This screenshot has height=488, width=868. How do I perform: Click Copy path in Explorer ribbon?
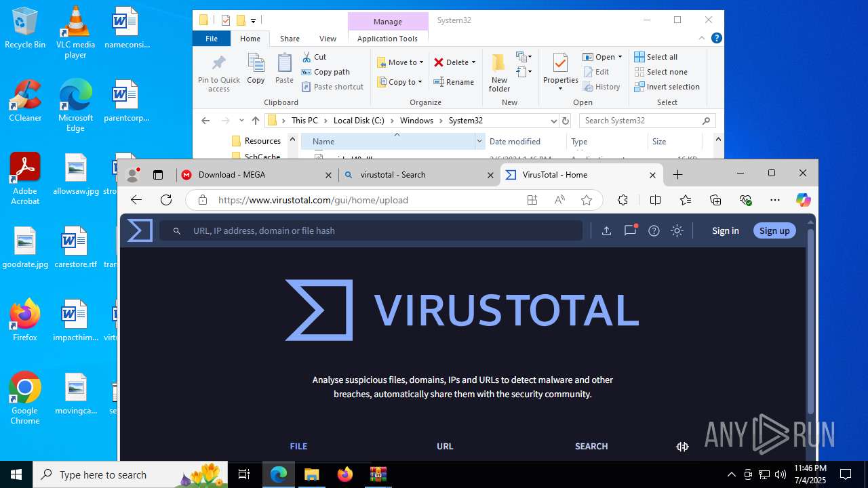pos(325,72)
